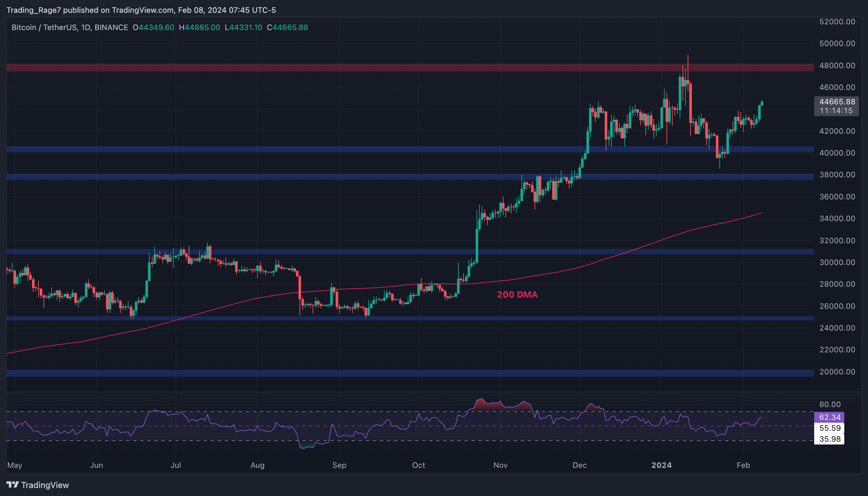
Task: Click the candle countdown timer 11:14:15
Action: [836, 111]
